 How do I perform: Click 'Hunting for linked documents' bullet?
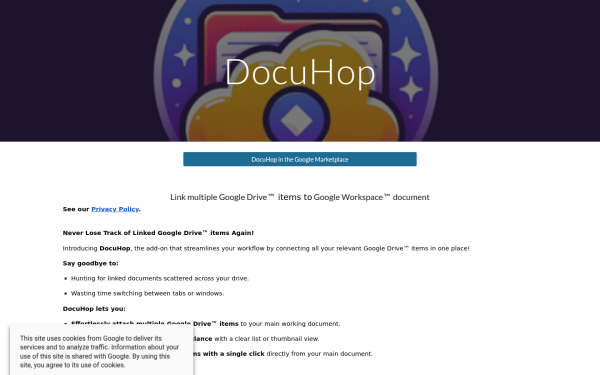160,278
